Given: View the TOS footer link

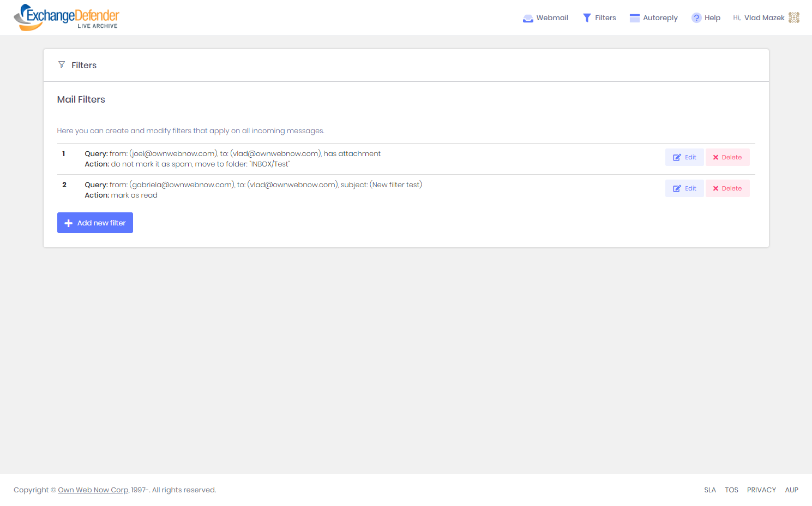Looking at the screenshot, I should pyautogui.click(x=731, y=490).
